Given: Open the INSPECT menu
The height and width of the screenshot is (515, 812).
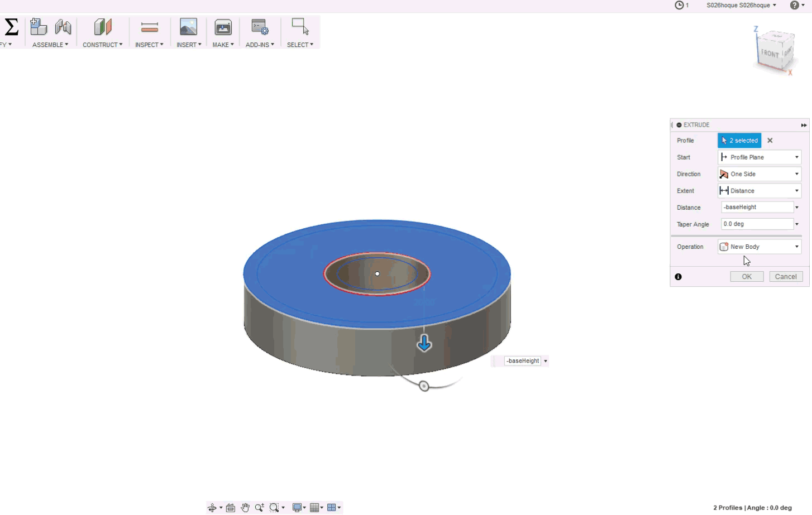Looking at the screenshot, I should pyautogui.click(x=149, y=45).
